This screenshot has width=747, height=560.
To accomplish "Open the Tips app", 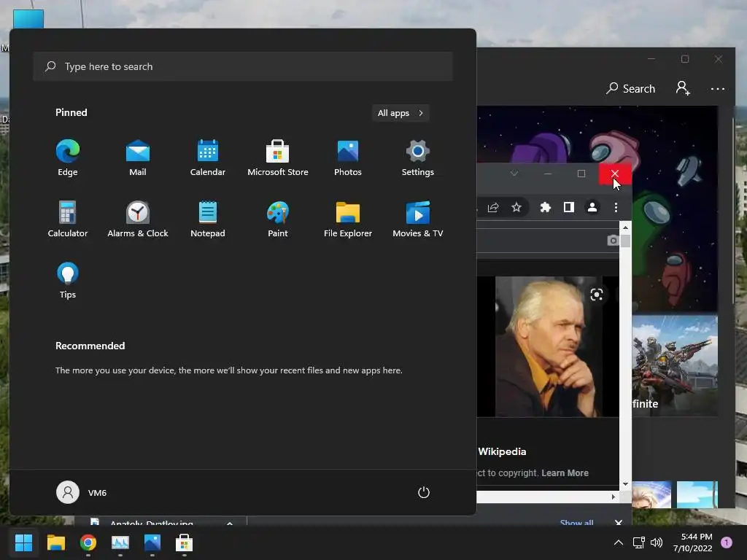I will [68, 281].
